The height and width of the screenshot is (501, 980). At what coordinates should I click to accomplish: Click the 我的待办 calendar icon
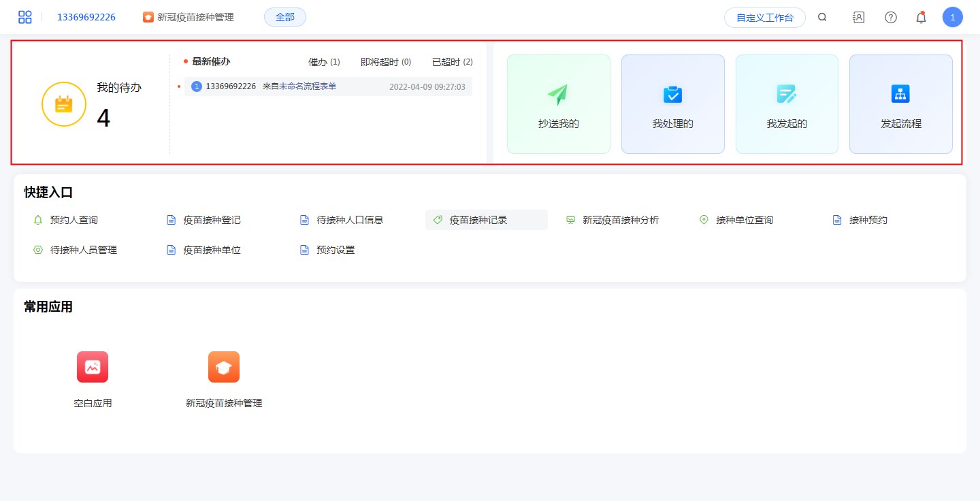[x=63, y=104]
